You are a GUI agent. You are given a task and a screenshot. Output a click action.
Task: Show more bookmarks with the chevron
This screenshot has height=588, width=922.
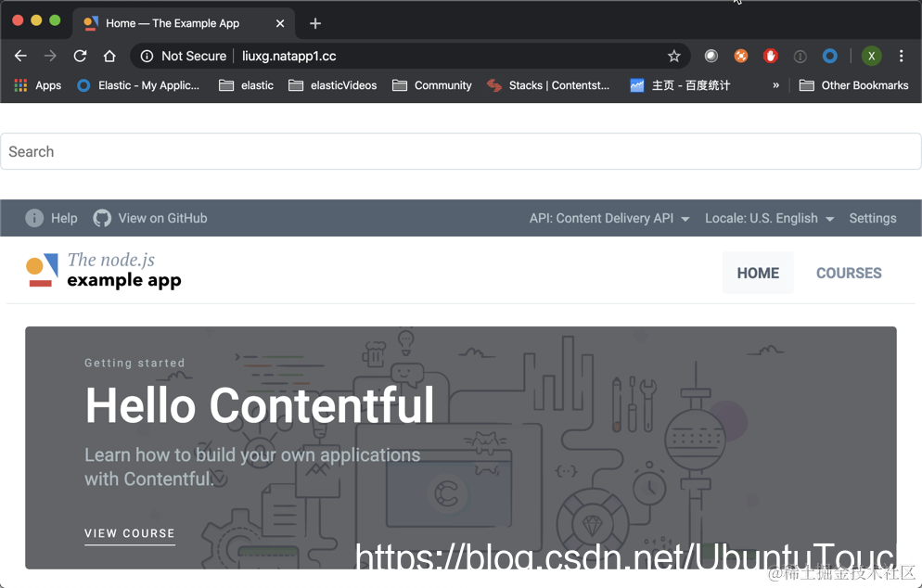click(775, 85)
